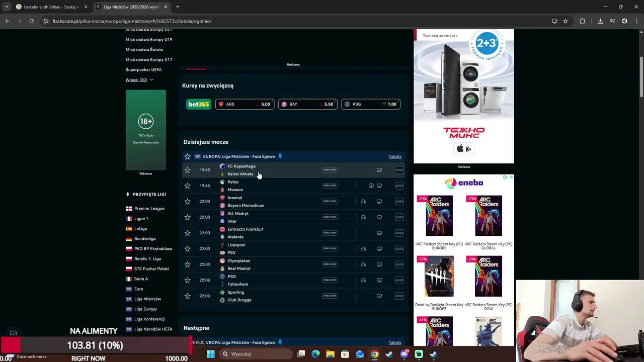Open Microsoft Edge from taskbar
Image resolution: width=644 pixels, height=362 pixels.
pos(315,354)
